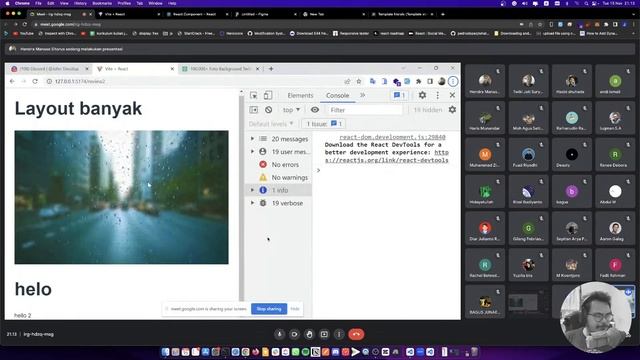Expand the '19 user messages' sidebar group
The image size is (640, 360).
[x=252, y=151]
